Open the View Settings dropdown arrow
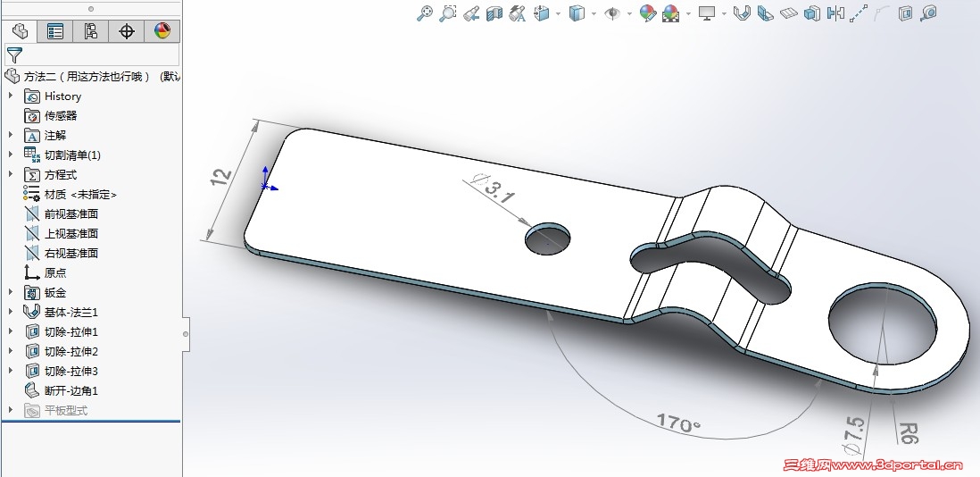This screenshot has width=980, height=477. point(724,13)
